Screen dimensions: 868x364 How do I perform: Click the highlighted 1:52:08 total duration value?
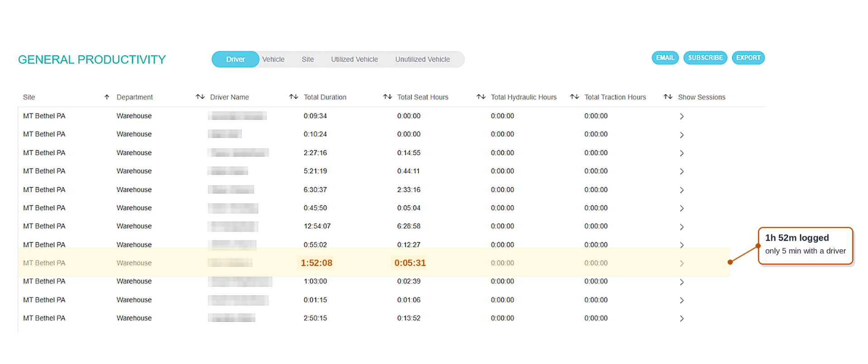click(316, 263)
